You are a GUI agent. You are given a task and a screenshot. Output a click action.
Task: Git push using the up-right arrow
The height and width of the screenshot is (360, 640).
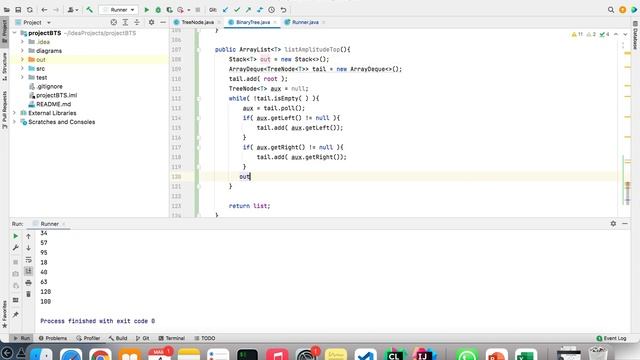click(x=248, y=10)
